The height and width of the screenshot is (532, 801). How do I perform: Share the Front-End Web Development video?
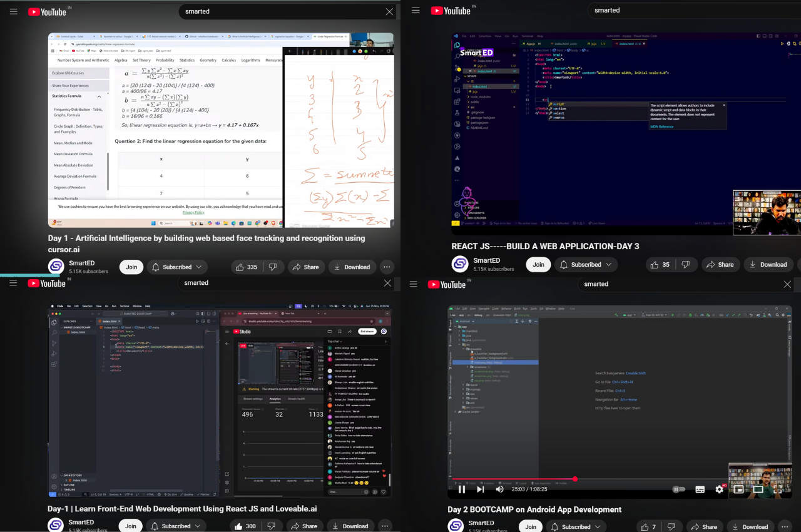click(x=305, y=526)
